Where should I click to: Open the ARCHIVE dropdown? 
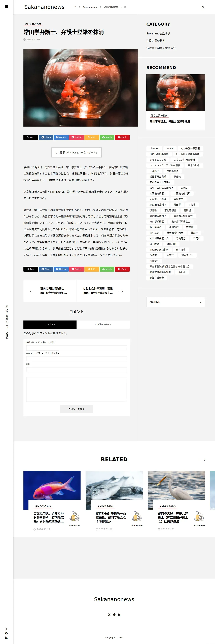coord(175,302)
